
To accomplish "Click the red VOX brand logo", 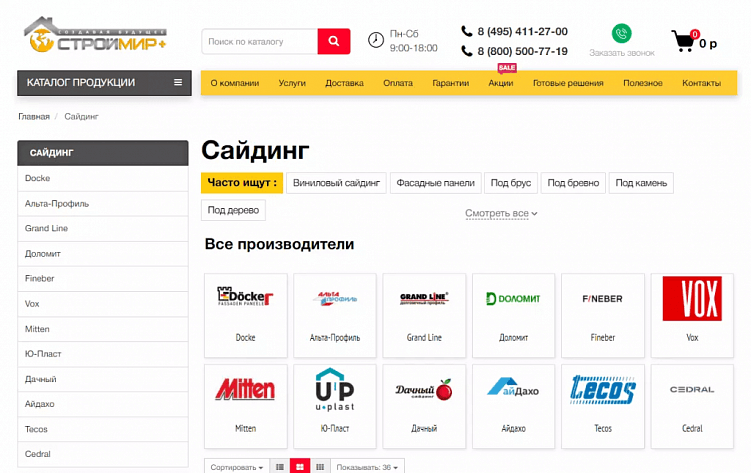I will click(x=692, y=298).
